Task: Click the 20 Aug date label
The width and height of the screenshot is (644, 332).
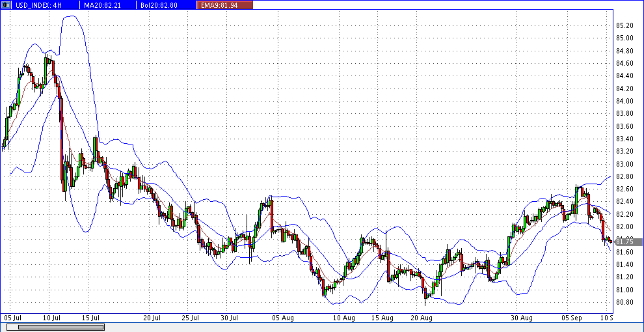Action: click(x=422, y=318)
